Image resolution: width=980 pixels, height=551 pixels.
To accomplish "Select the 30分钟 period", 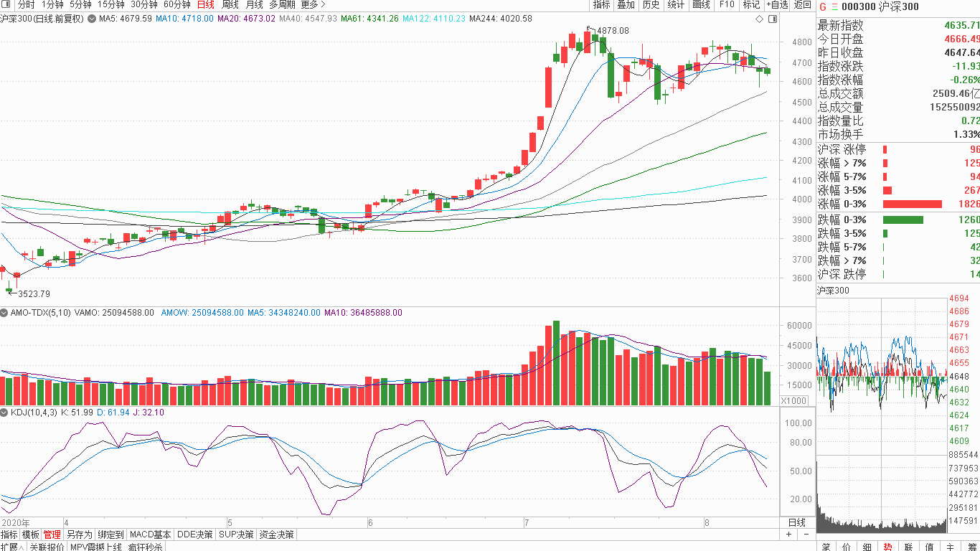I will 144,4.
